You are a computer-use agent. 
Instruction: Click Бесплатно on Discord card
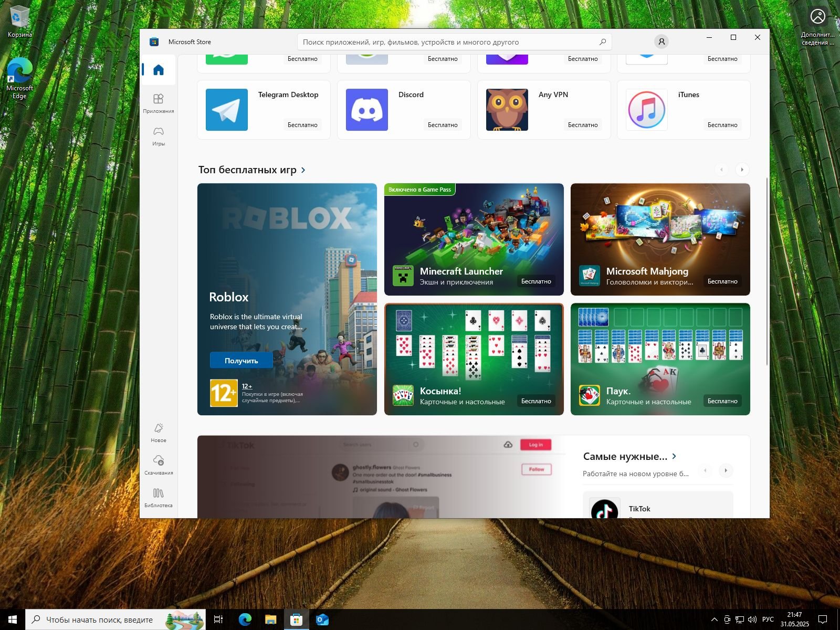click(443, 125)
